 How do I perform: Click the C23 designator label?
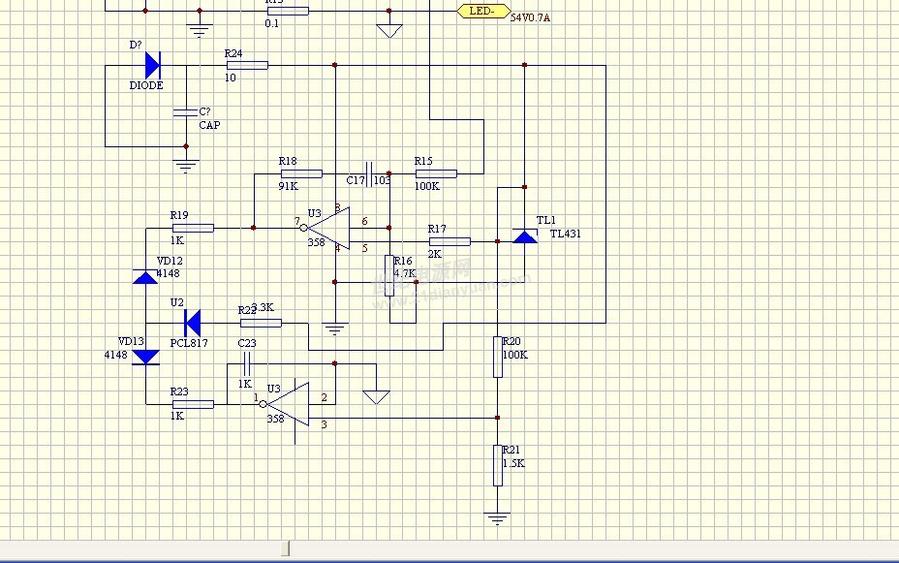247,343
